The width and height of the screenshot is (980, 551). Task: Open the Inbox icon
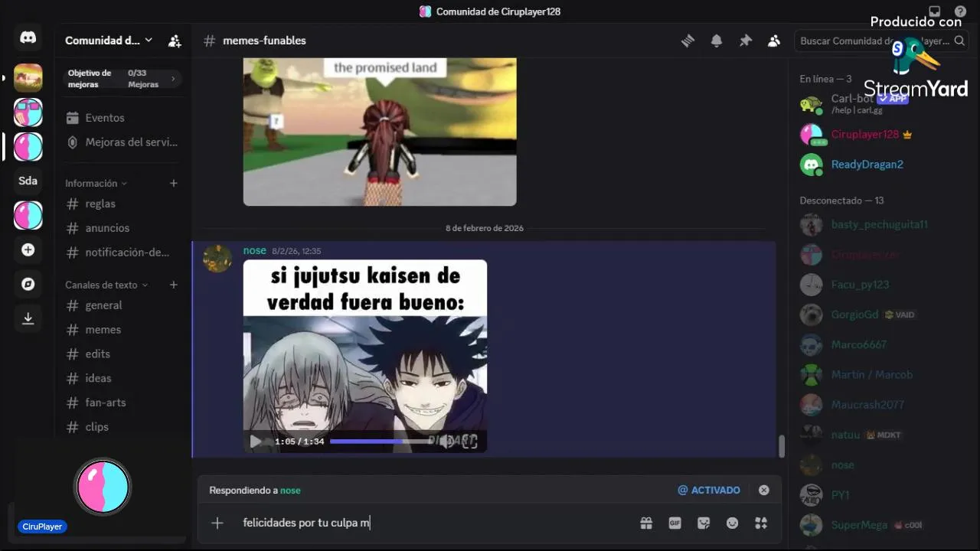click(x=935, y=11)
